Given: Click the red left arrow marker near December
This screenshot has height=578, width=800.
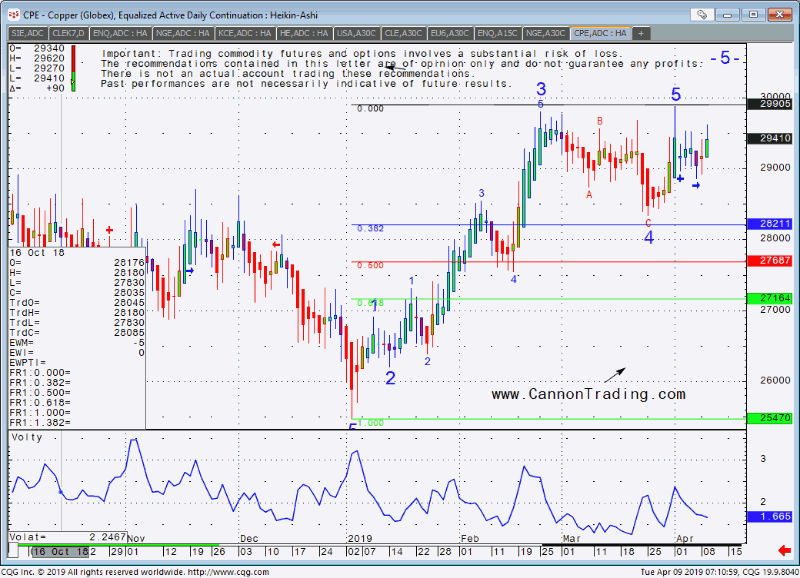Looking at the screenshot, I should (x=278, y=244).
